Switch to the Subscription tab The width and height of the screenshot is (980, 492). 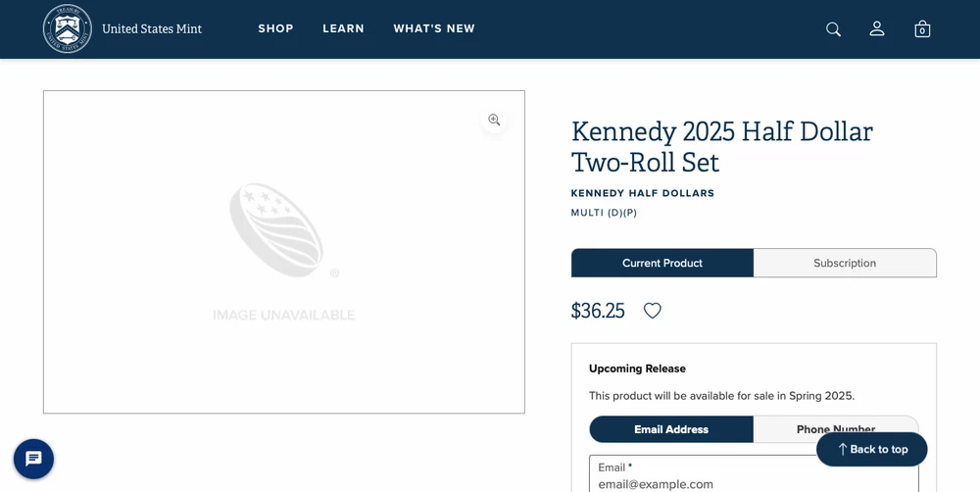845,263
